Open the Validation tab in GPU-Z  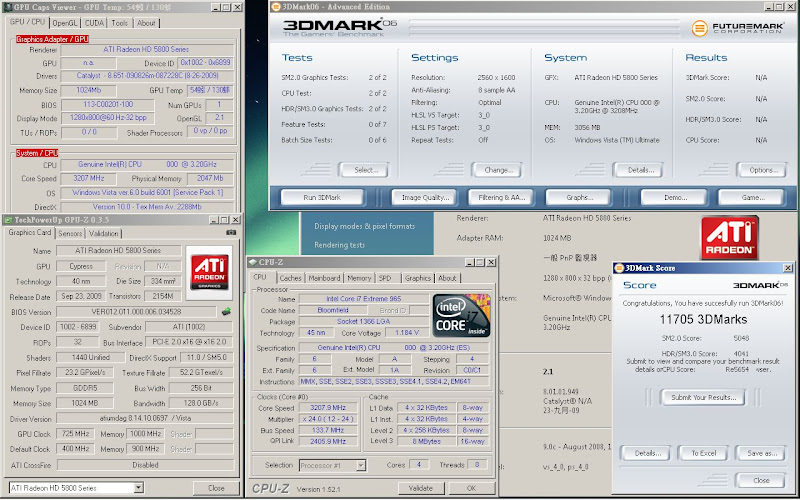[x=104, y=233]
